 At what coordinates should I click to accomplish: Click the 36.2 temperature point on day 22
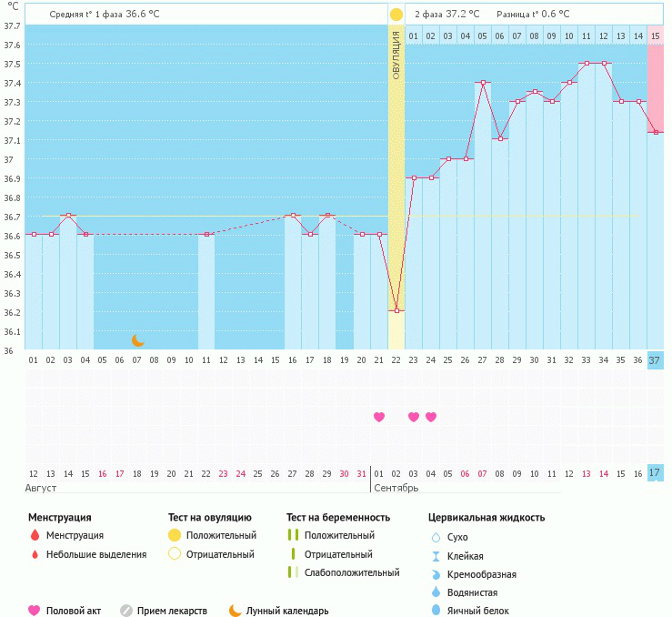[x=396, y=310]
